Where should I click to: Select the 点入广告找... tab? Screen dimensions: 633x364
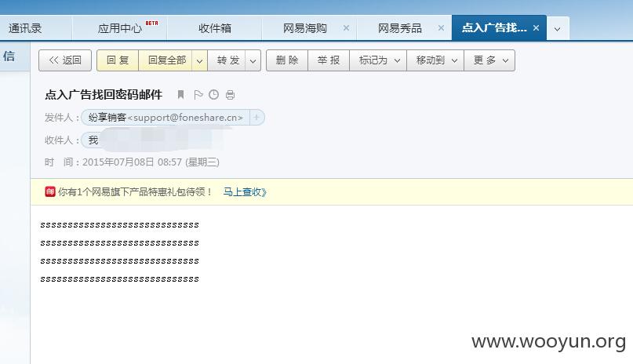[494, 27]
